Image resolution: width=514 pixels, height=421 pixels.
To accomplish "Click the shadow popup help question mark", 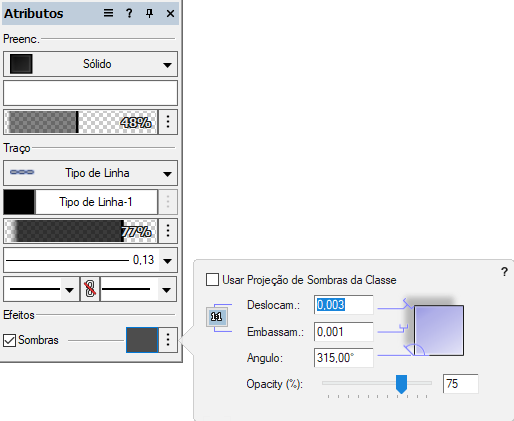I will (504, 272).
